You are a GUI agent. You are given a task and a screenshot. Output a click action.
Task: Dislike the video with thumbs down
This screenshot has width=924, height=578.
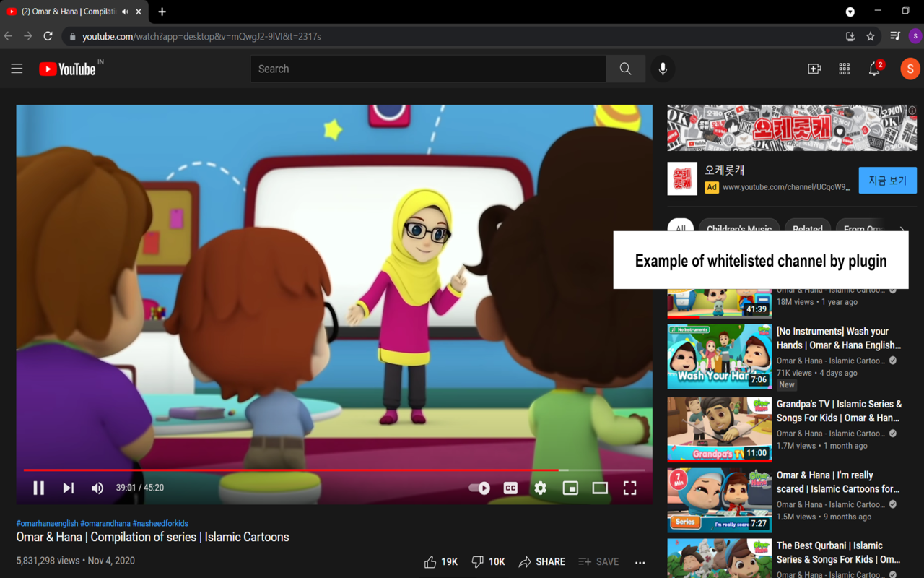coord(488,561)
